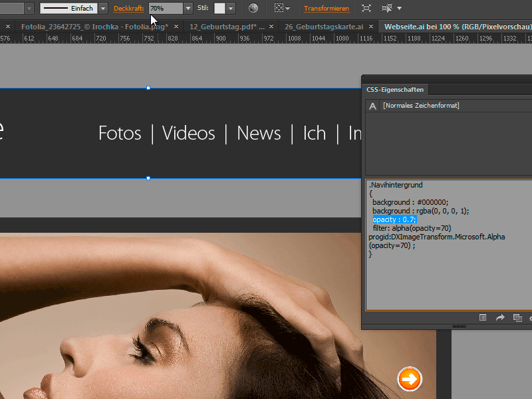Viewport: 532px width, 399px height.
Task: Switch to 26_Geburtstagskarte.ai tab
Action: point(324,27)
